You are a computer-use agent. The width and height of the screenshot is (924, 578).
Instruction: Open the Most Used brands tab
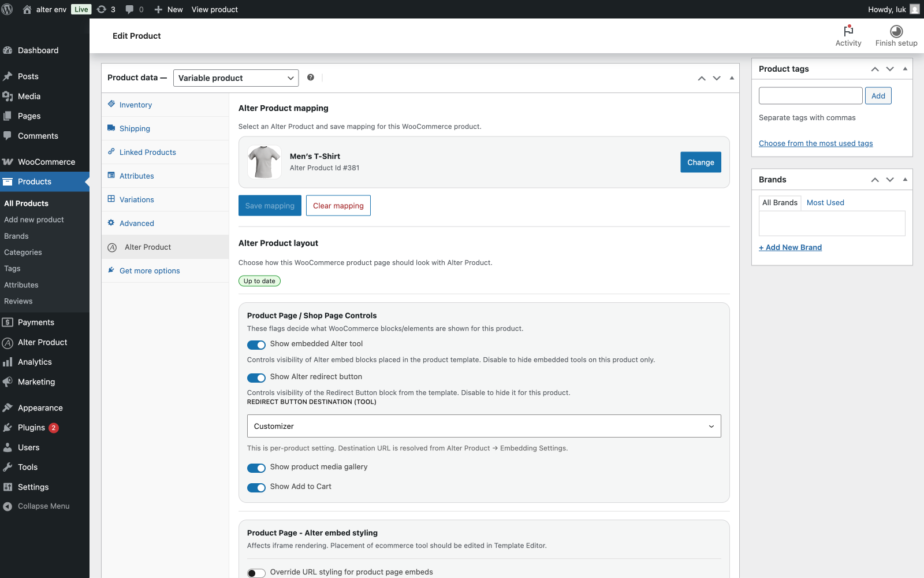(x=825, y=202)
